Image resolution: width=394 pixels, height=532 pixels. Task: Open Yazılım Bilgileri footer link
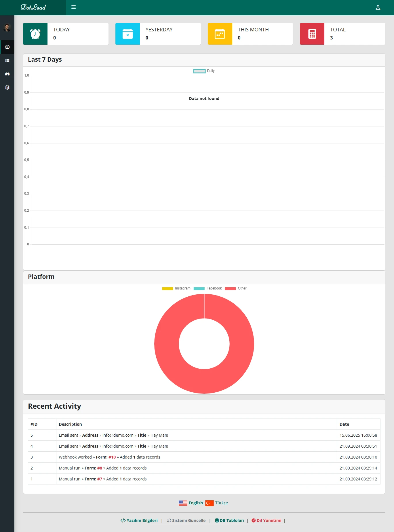(139, 520)
